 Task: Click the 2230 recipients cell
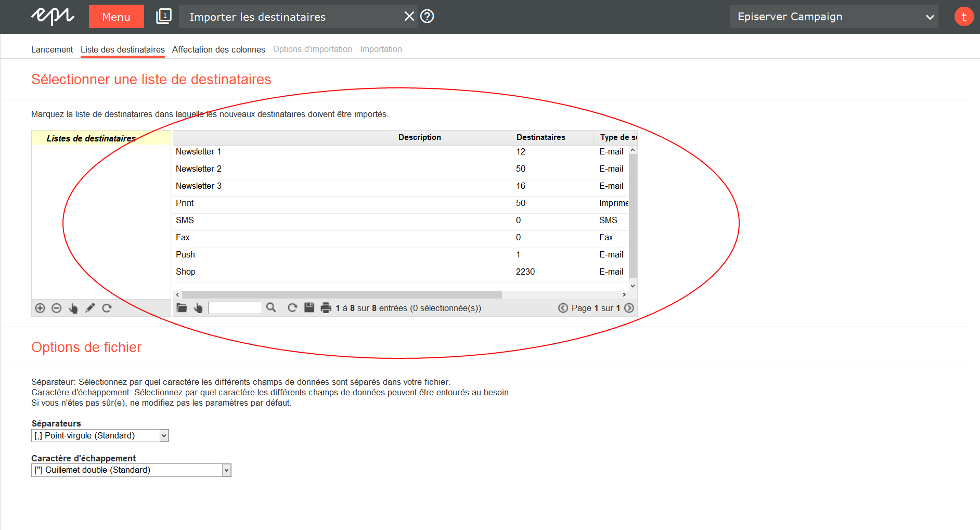pos(525,272)
